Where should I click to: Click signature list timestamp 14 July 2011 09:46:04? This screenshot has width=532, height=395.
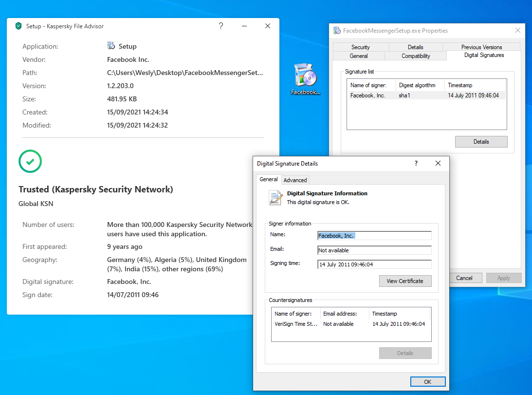[x=473, y=95]
